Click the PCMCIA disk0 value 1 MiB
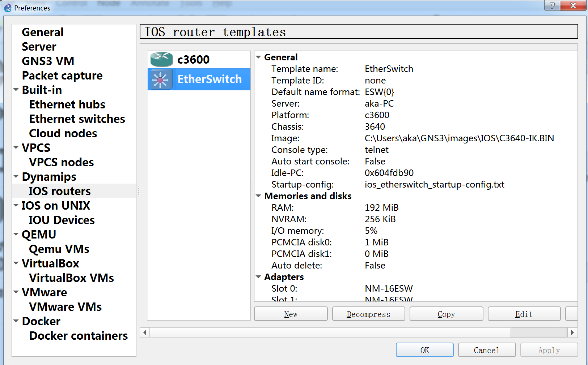 [x=377, y=242]
